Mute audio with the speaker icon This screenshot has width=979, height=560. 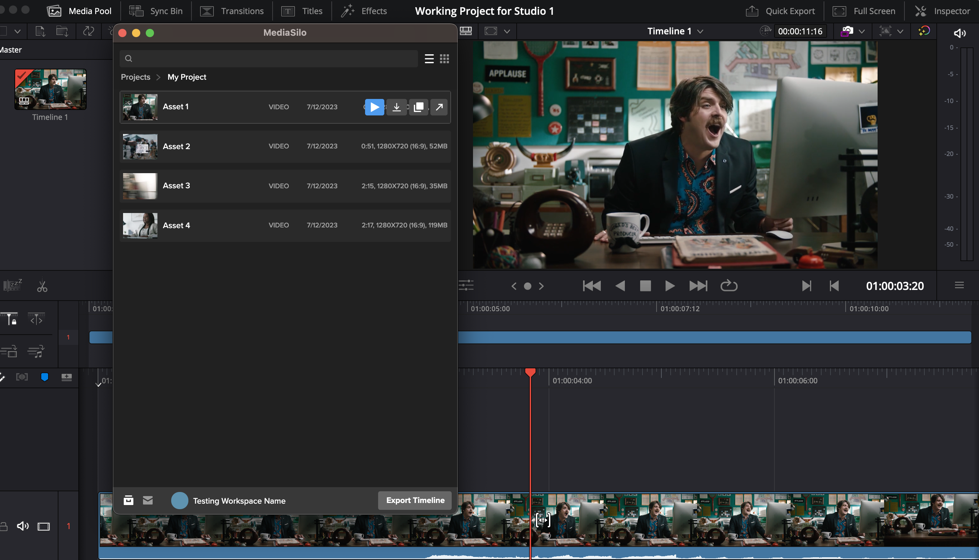tap(959, 33)
